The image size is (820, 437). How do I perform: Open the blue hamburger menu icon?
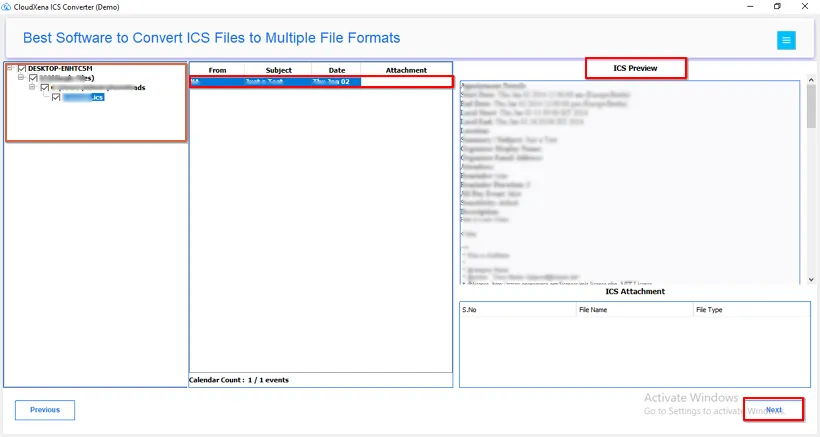(x=786, y=40)
